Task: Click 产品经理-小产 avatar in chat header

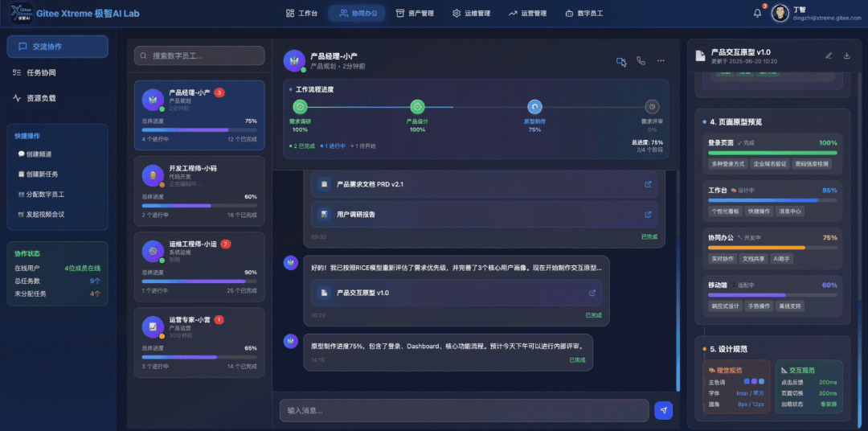Action: [294, 60]
